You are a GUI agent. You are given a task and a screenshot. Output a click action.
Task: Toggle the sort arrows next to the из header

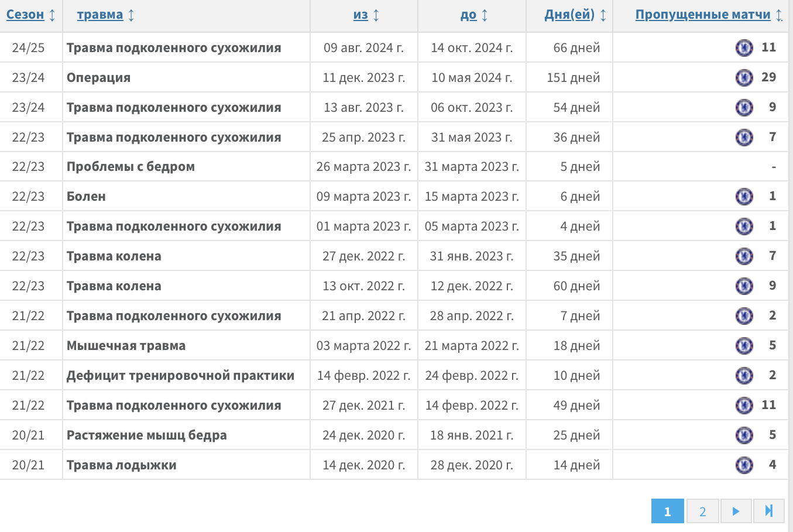coord(376,15)
